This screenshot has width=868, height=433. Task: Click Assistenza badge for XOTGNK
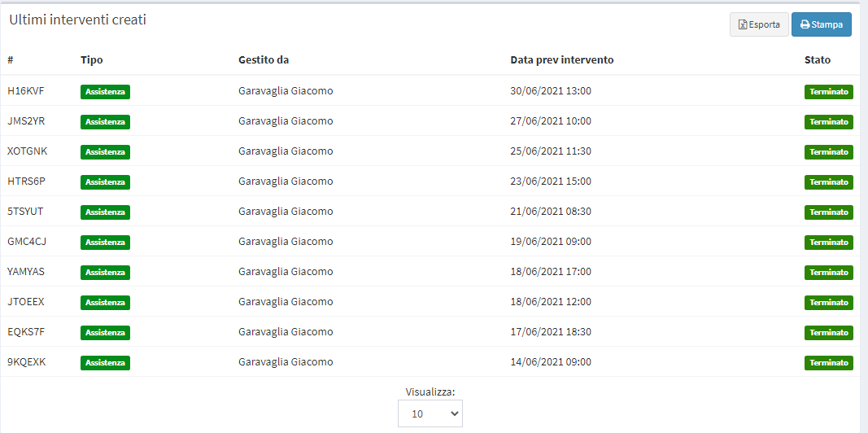coord(105,151)
